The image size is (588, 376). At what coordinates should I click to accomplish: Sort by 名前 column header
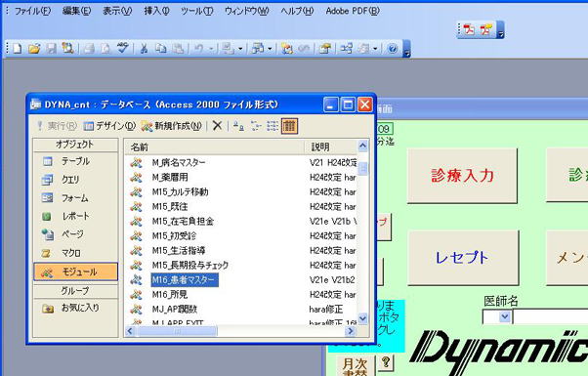point(214,146)
